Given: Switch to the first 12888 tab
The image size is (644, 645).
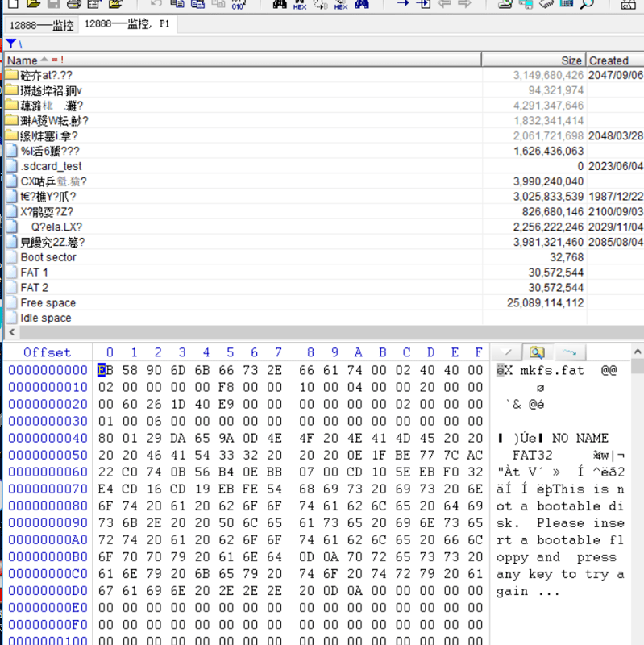Looking at the screenshot, I should point(41,25).
